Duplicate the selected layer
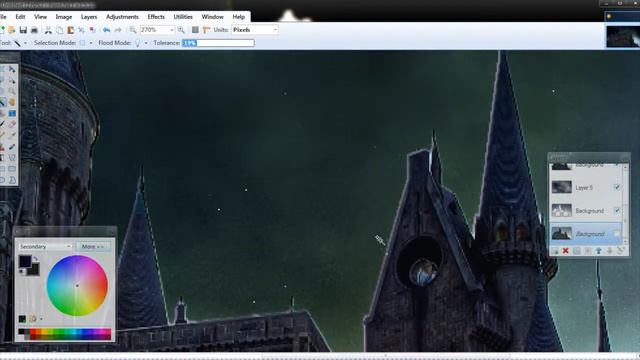Screen dimensions: 640x360 576,251
